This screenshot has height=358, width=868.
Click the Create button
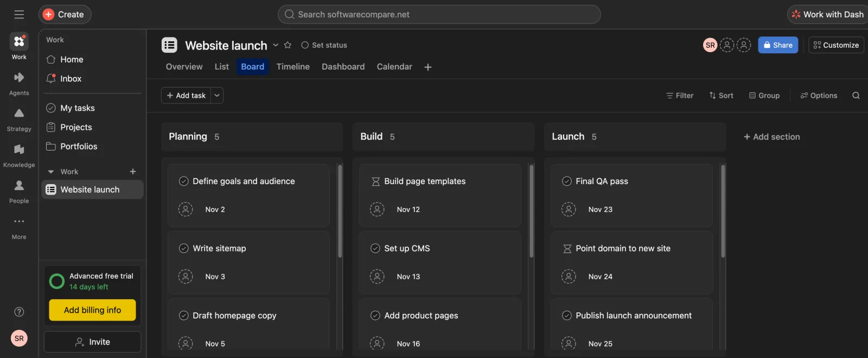(x=65, y=15)
